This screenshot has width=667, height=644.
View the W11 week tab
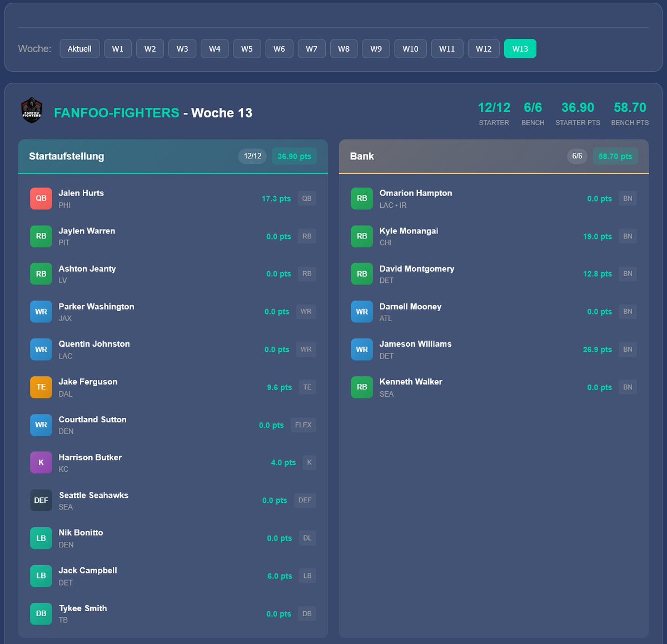point(447,49)
